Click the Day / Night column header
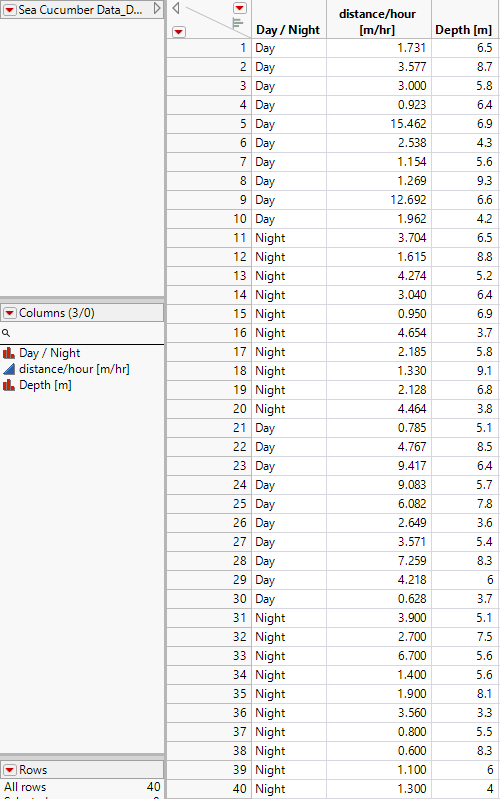The width and height of the screenshot is (500, 799). tap(288, 30)
